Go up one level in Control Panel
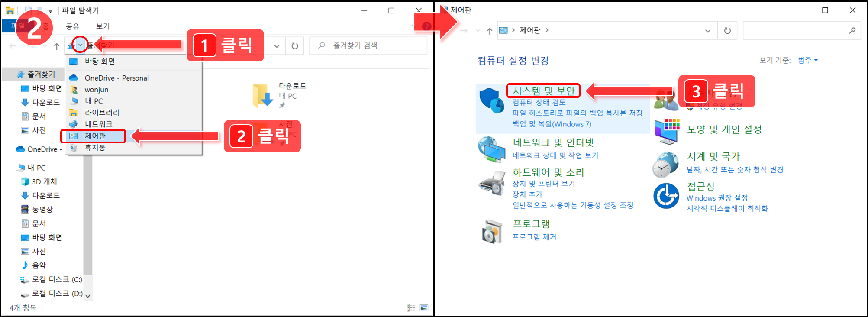The width and height of the screenshot is (868, 317). pyautogui.click(x=490, y=31)
